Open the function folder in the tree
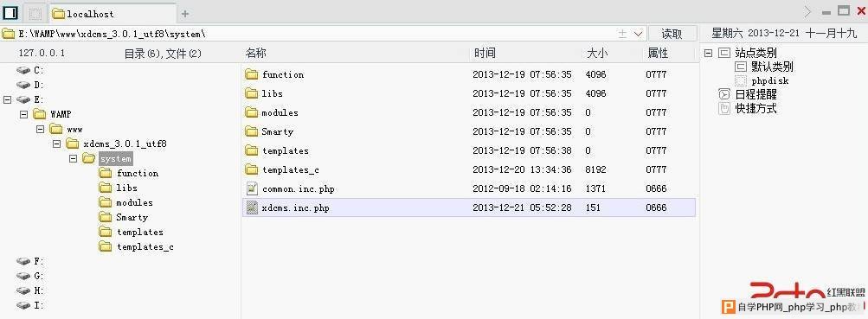This screenshot has height=319, width=868. (x=138, y=173)
